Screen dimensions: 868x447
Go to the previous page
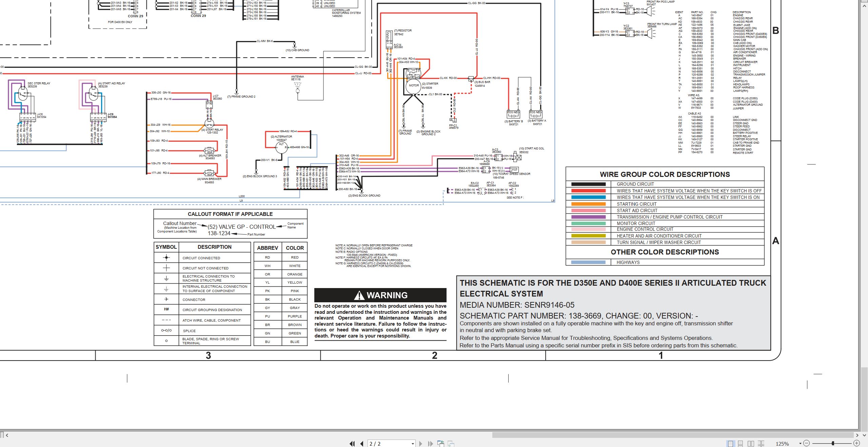click(x=362, y=444)
